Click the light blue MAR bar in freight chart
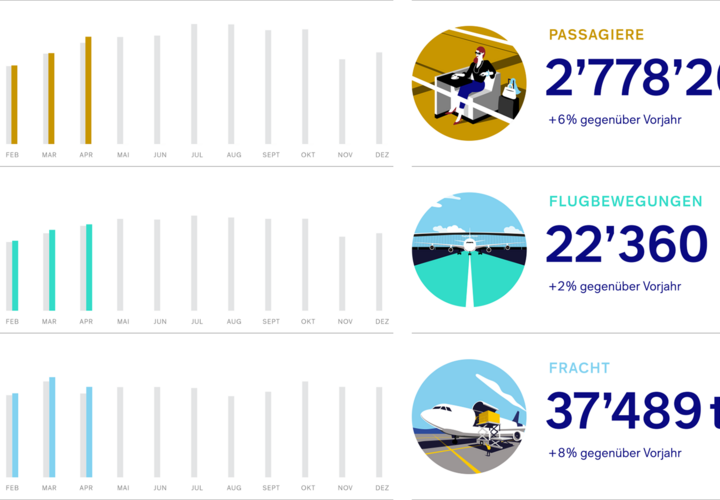Screen dimensions: 720x500 [52, 427]
